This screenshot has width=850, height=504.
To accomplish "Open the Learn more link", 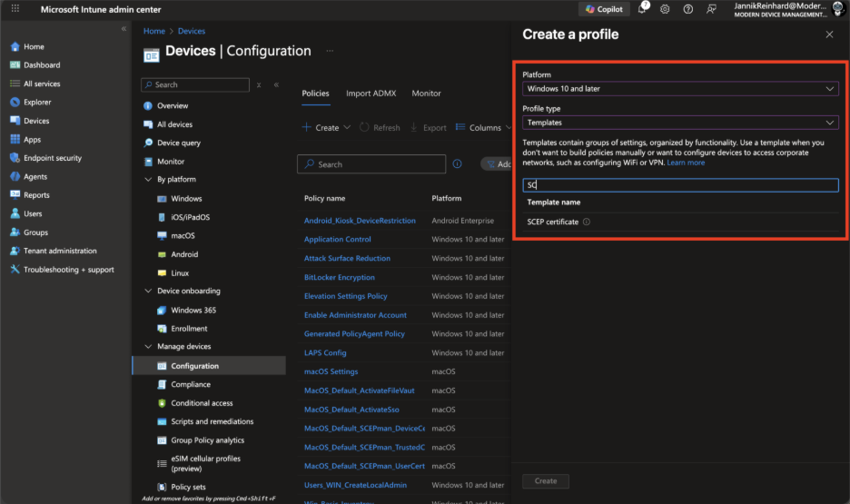I will pos(686,163).
